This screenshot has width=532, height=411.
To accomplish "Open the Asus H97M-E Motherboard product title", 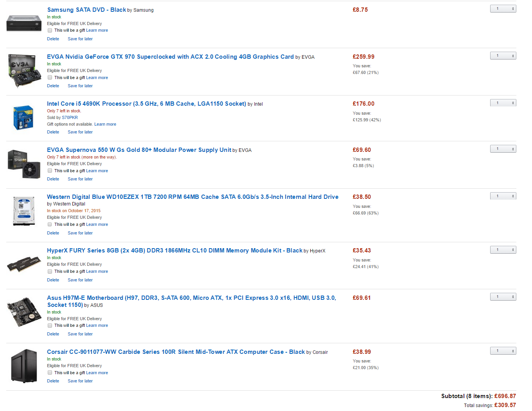I will pos(191,301).
